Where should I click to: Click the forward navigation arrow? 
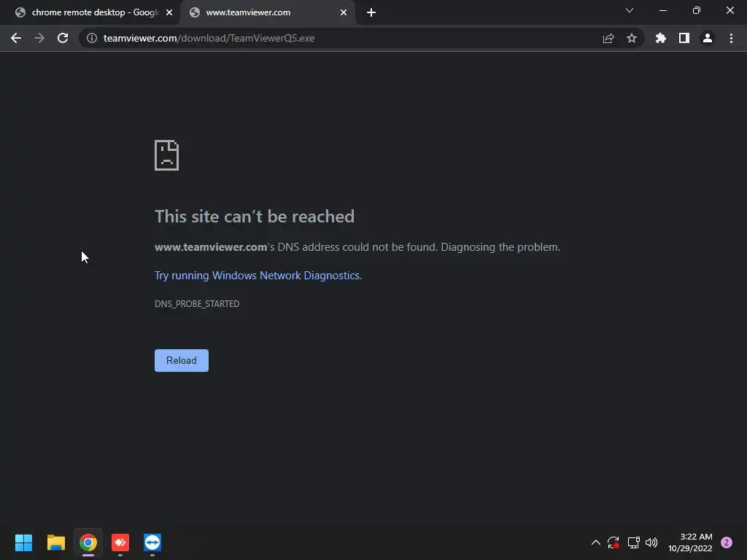[39, 38]
